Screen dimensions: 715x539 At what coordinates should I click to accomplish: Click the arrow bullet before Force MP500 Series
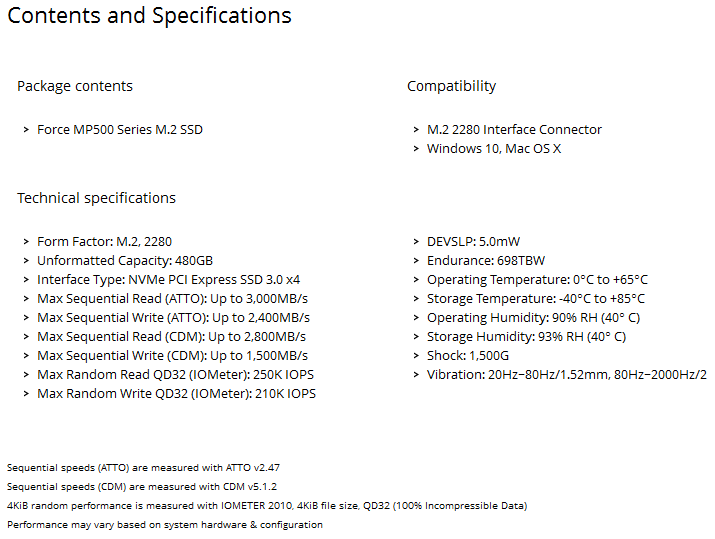pos(26,130)
